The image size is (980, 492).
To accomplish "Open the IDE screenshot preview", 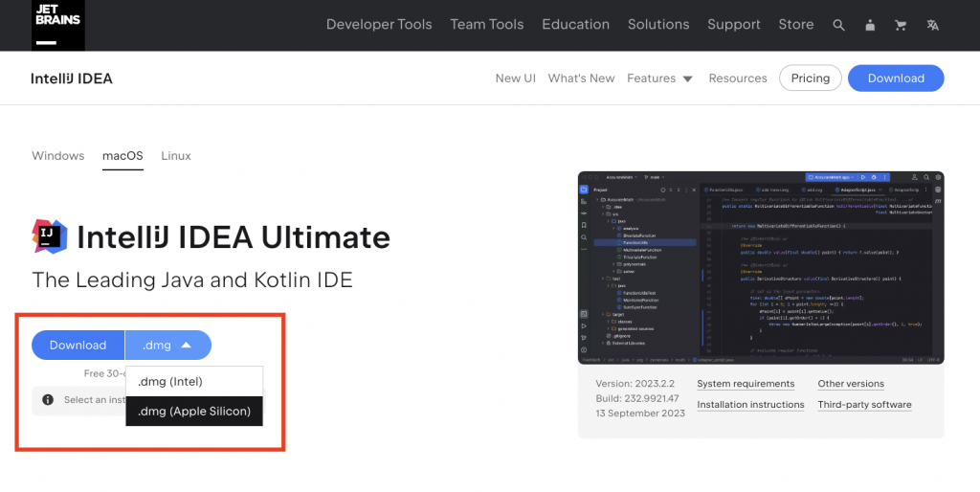I will tap(761, 268).
